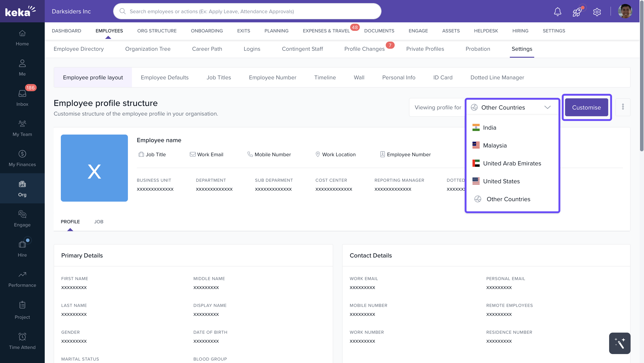Click the Customise button
The height and width of the screenshot is (363, 644).
(x=586, y=108)
